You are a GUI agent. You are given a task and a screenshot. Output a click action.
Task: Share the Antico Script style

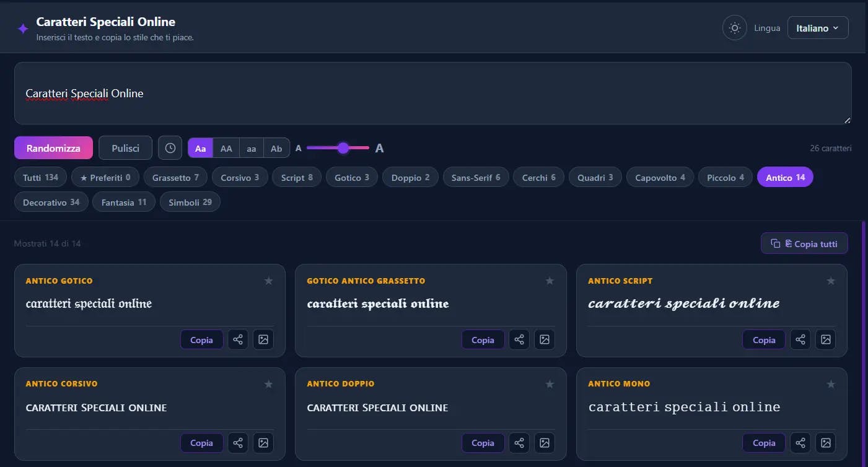pos(800,339)
